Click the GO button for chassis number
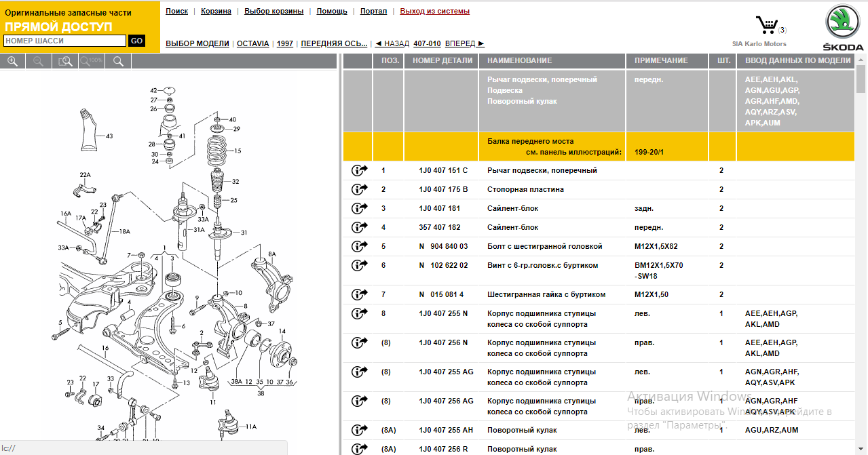Image resolution: width=868 pixels, height=455 pixels. (x=136, y=41)
